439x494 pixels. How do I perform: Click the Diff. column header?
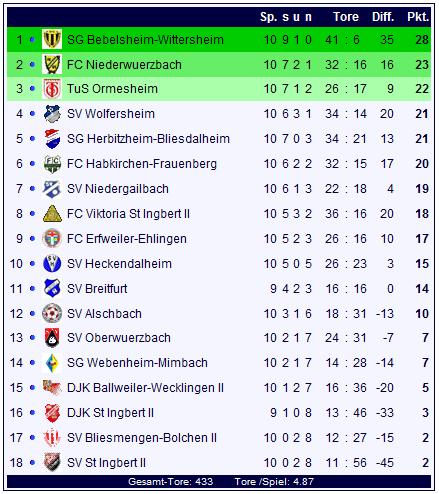383,17
